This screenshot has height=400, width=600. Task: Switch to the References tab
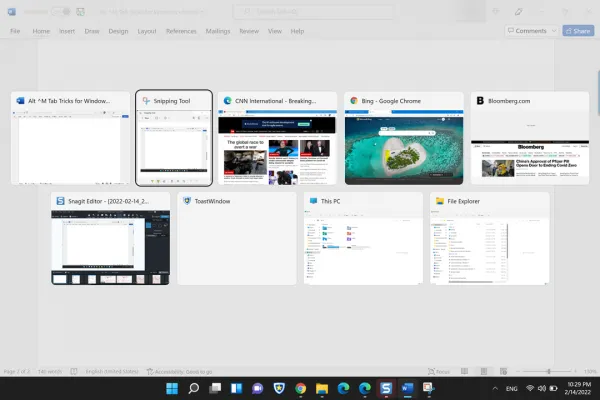[x=181, y=31]
